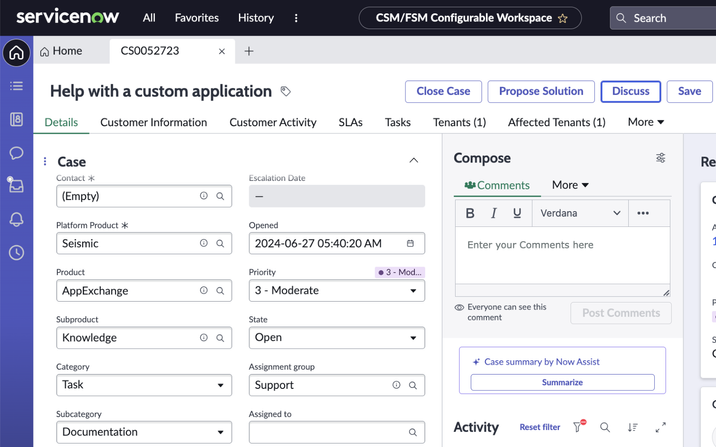The width and height of the screenshot is (716, 447).
Task: Click the Reset filter link
Action: pos(540,427)
